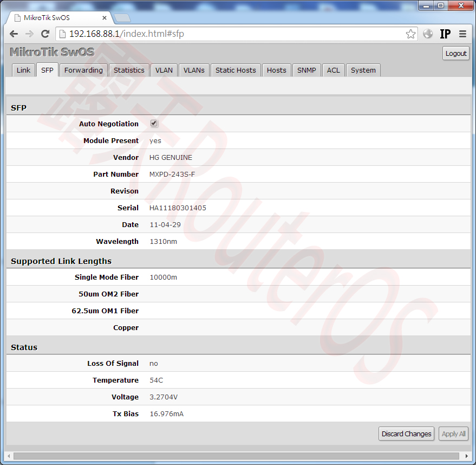Open the Forwarding tab
This screenshot has height=465, width=476.
[83, 70]
